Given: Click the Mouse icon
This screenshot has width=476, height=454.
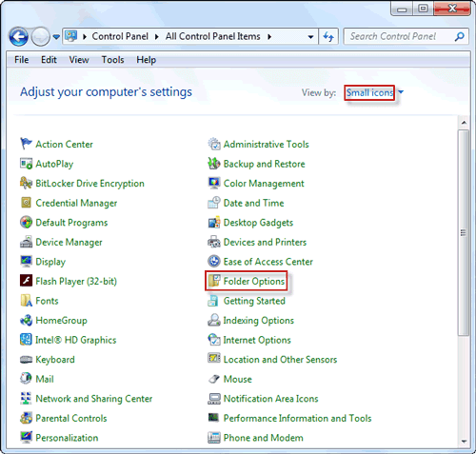Looking at the screenshot, I should pos(214,379).
